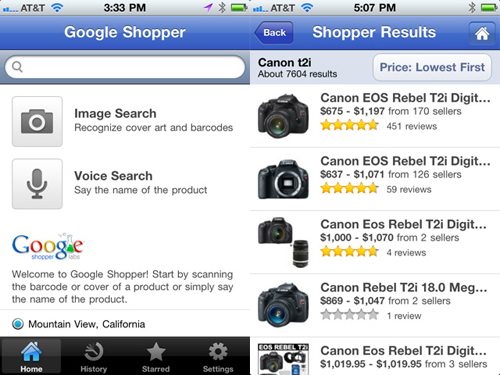Screen dimensions: 500x375
Task: Switch to the Starred tab
Action: click(x=156, y=356)
